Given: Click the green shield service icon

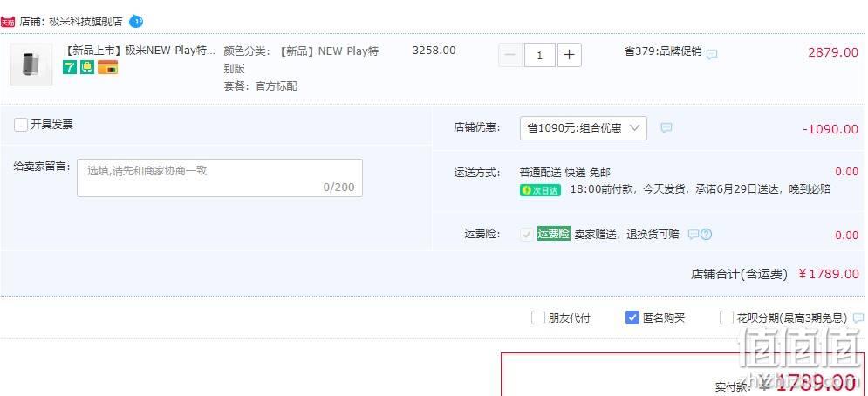Looking at the screenshot, I should click(87, 67).
